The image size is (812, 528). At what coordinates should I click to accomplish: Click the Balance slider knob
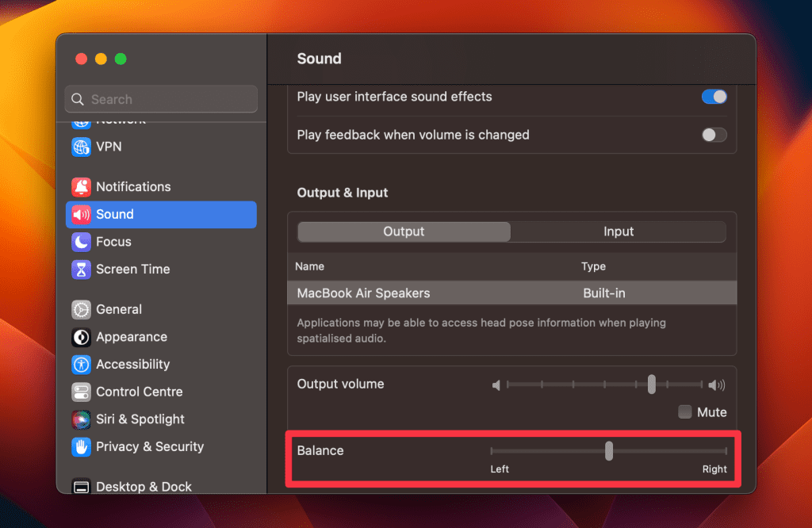pos(609,450)
